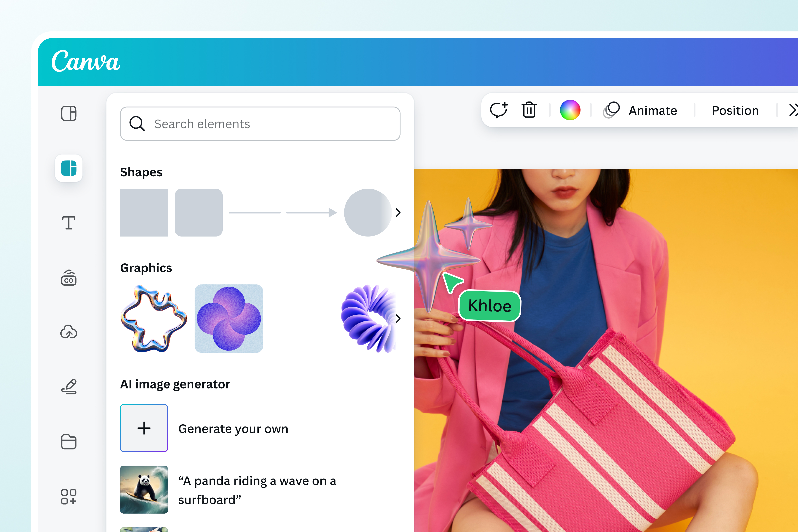This screenshot has height=532, width=798.
Task: Select the panda surfing AI thumbnail
Action: point(144,489)
